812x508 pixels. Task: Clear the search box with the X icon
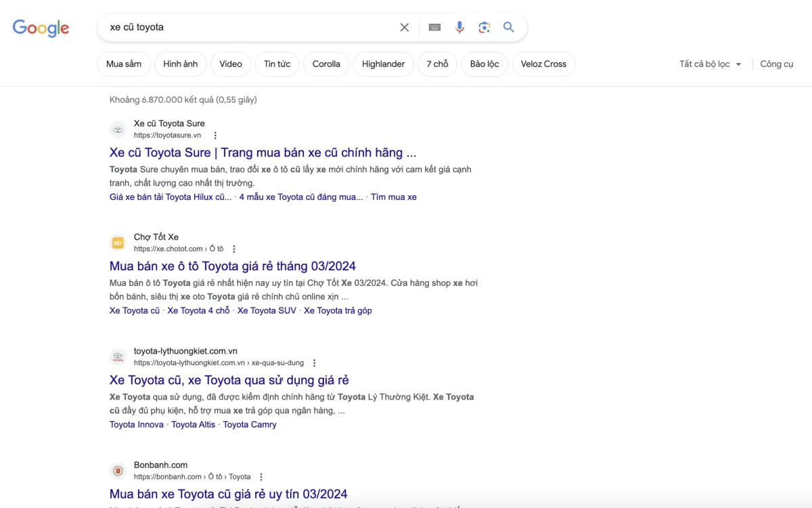405,27
